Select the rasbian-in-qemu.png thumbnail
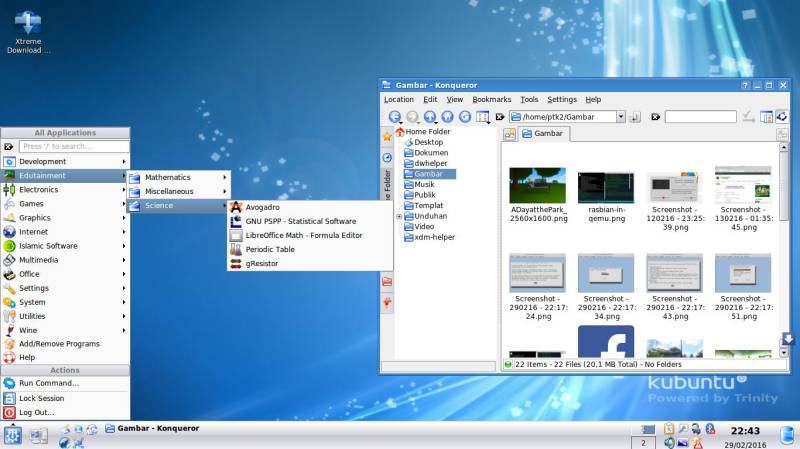 606,190
